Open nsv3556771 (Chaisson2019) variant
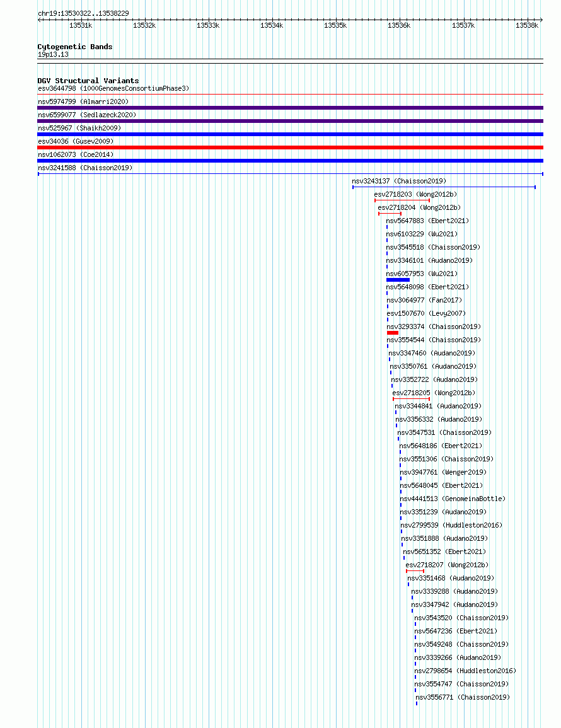Viewport: 561px width, 728px height. [463, 697]
